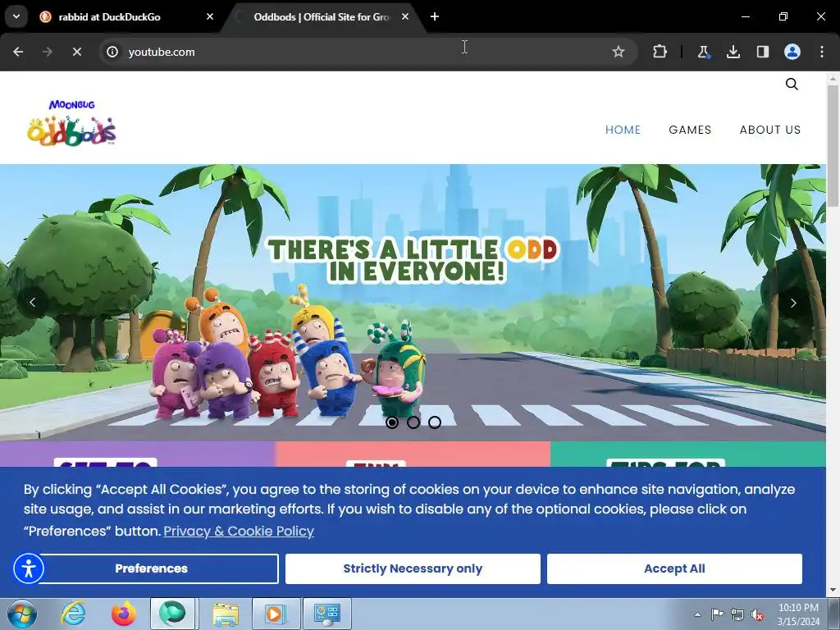Launch Internet Explorer from the taskbar
This screenshot has height=630, width=840.
[73, 614]
